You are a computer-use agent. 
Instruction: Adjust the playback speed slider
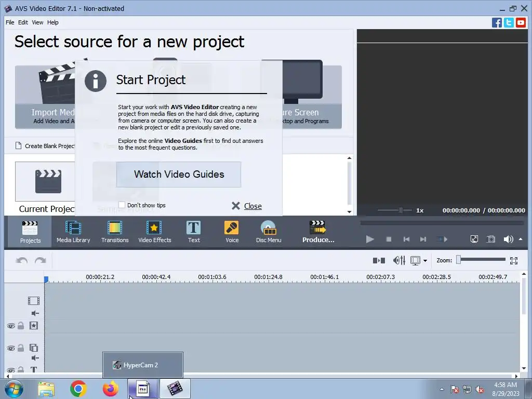point(401,210)
